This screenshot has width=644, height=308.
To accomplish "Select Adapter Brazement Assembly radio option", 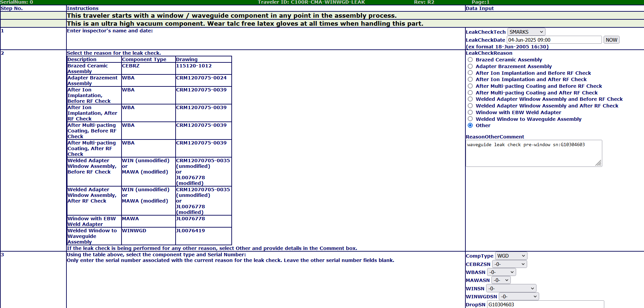I will pos(470,66).
